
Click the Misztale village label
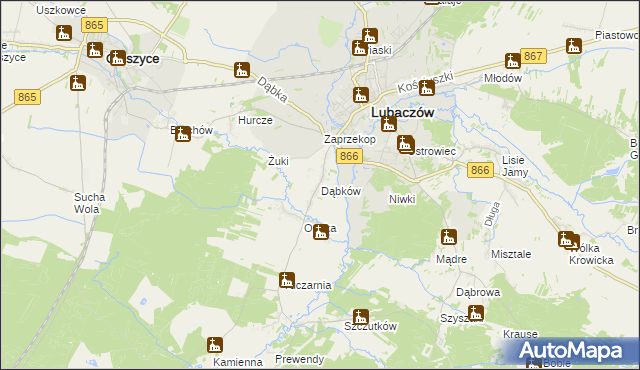point(511,254)
